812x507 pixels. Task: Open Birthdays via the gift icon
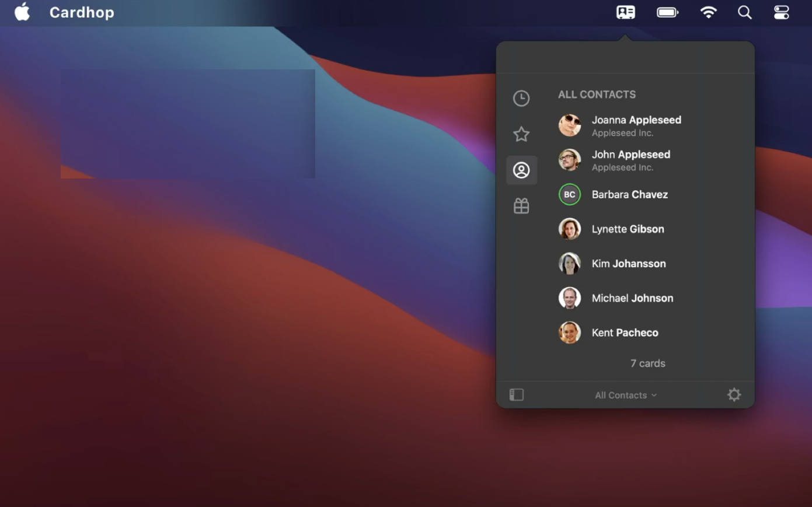[x=521, y=206]
